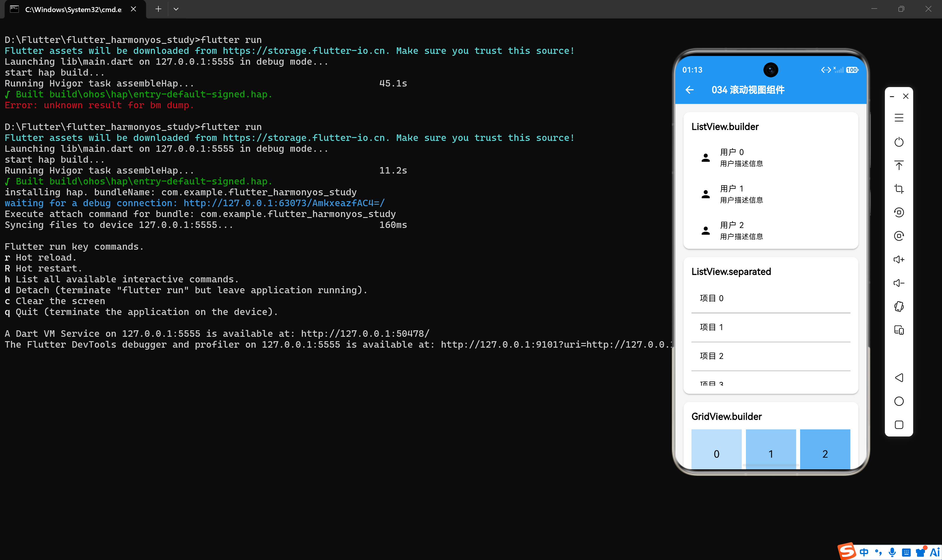The width and height of the screenshot is (942, 560).
Task: Open the IME soft keyboard icon
Action: pos(906,553)
